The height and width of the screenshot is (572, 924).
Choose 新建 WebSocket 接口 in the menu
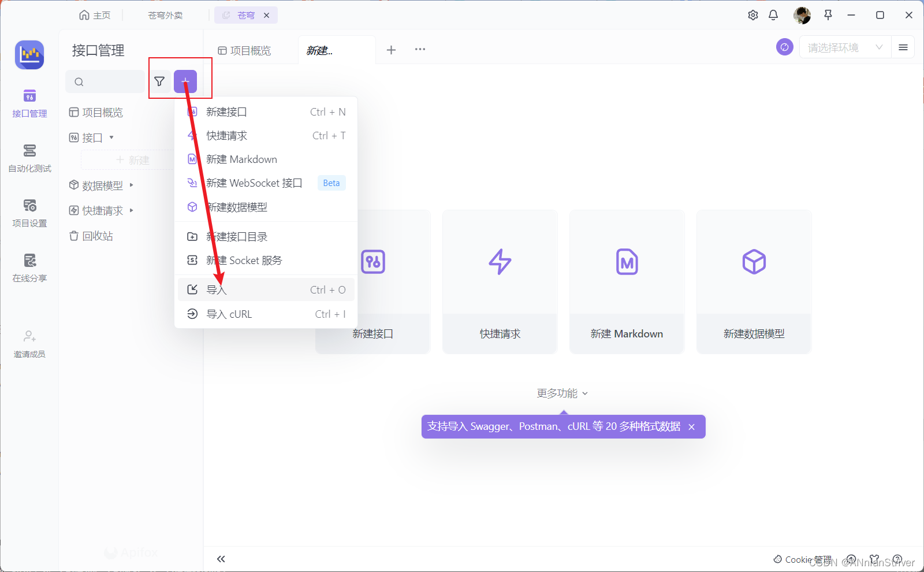(254, 183)
